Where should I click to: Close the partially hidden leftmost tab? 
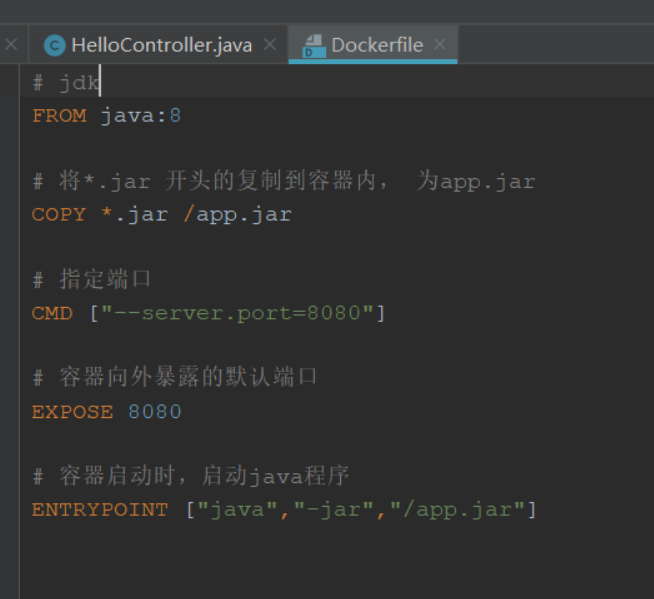[x=11, y=44]
